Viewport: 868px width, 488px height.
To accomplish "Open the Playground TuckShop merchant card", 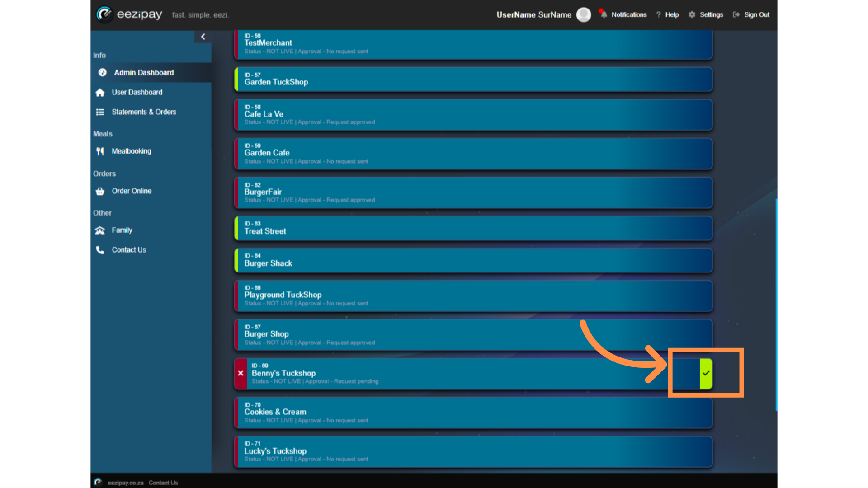I will point(473,296).
